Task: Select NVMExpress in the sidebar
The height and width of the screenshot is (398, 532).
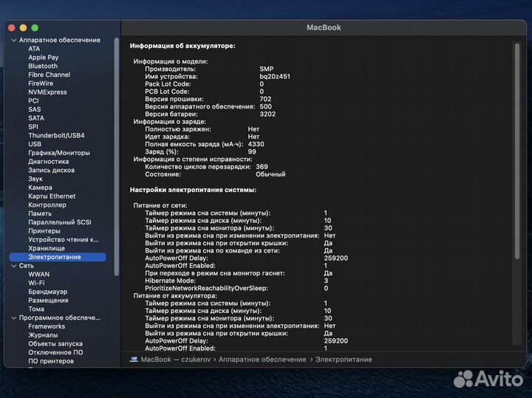Action: tap(47, 92)
